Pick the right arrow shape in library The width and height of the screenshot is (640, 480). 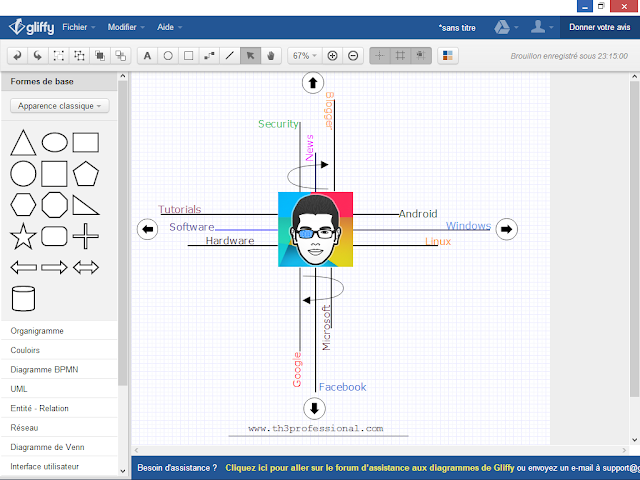click(x=54, y=268)
